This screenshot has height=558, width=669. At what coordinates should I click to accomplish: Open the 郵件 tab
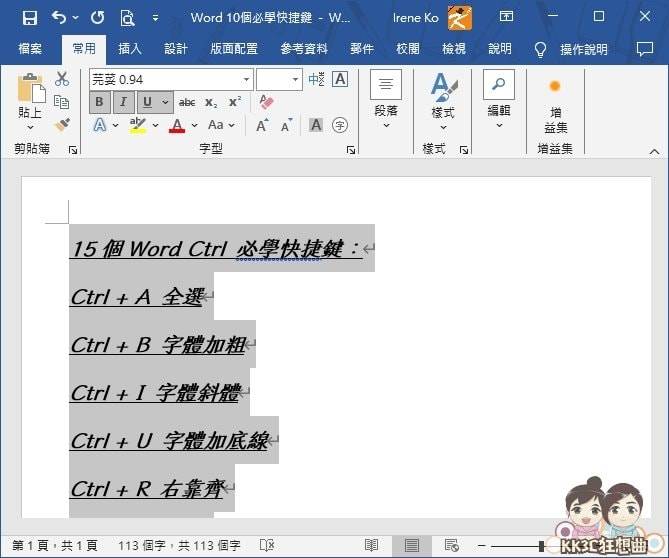362,49
